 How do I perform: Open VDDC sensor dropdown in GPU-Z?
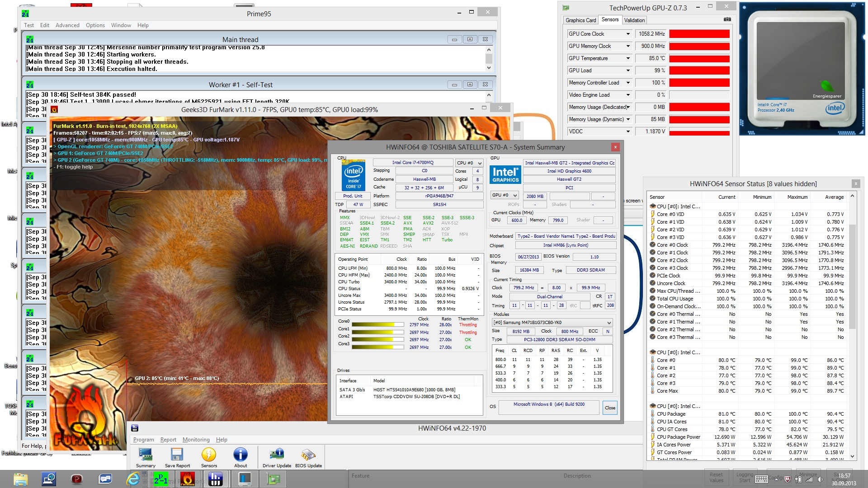pos(628,131)
